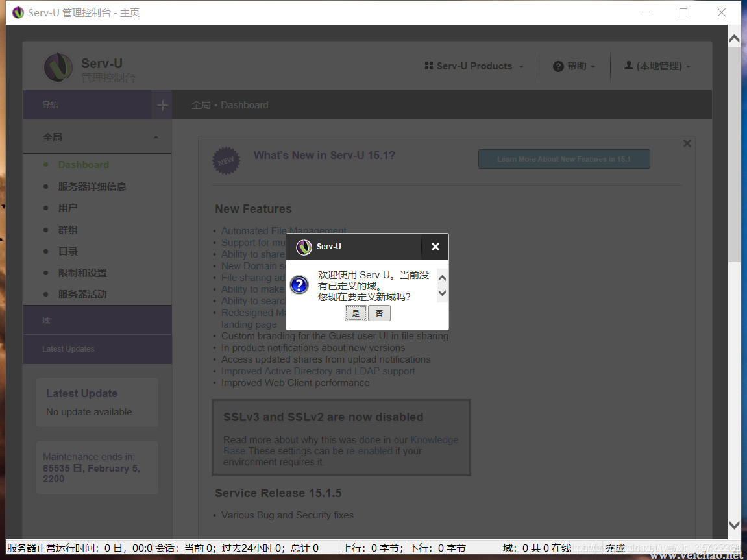747x560 pixels.
Task: Click the NEW badge icon
Action: pyautogui.click(x=226, y=160)
